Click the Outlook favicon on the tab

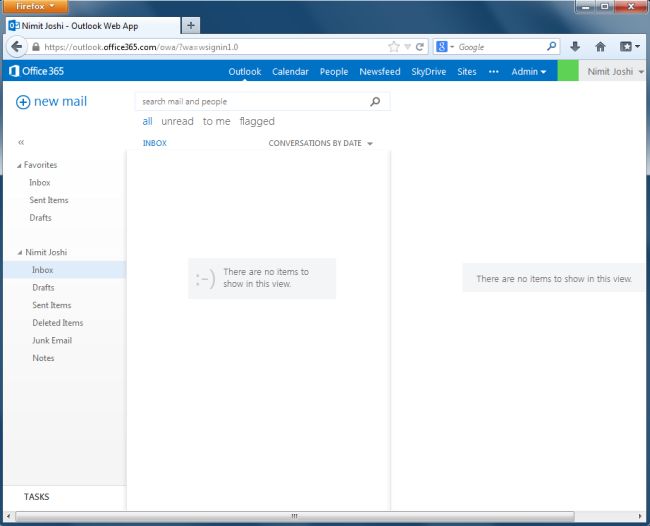(14, 26)
